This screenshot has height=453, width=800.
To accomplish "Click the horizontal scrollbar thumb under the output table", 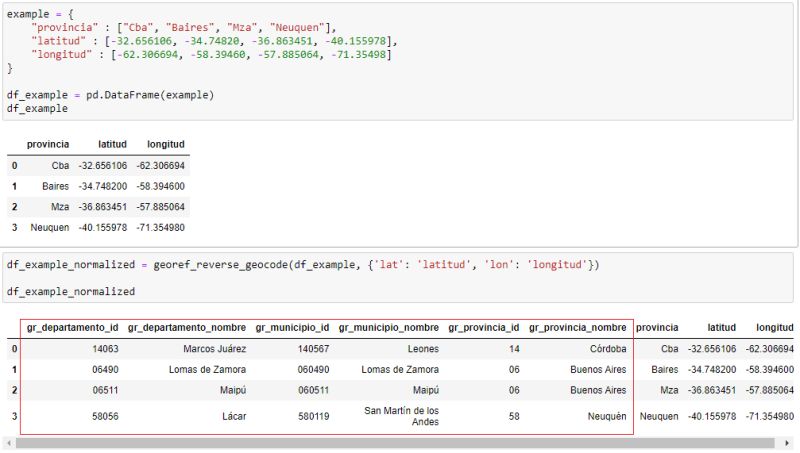I will click(x=395, y=443).
